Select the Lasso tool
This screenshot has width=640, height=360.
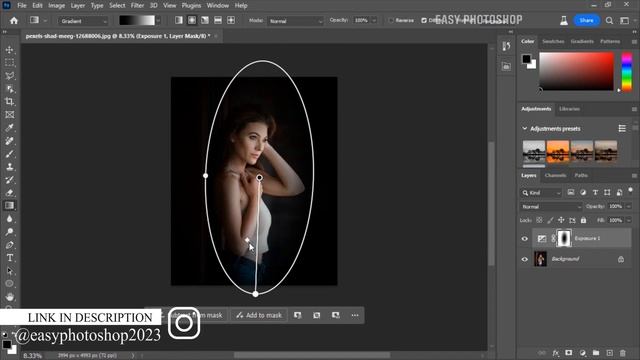[9, 76]
